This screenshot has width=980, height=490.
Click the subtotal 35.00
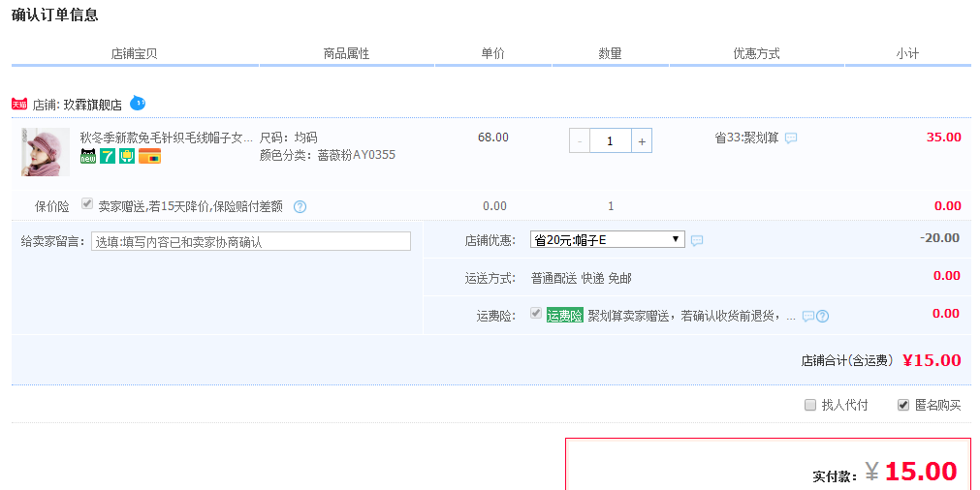(x=944, y=138)
